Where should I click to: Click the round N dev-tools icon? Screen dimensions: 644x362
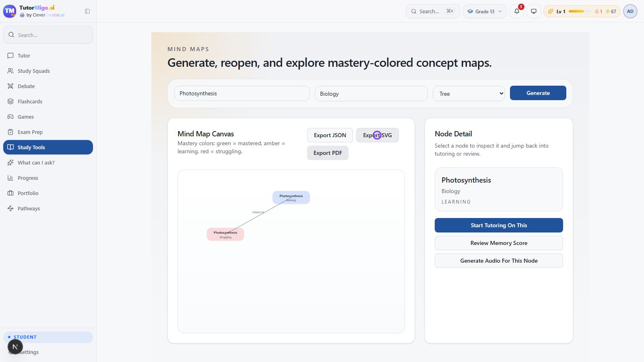tap(15, 347)
